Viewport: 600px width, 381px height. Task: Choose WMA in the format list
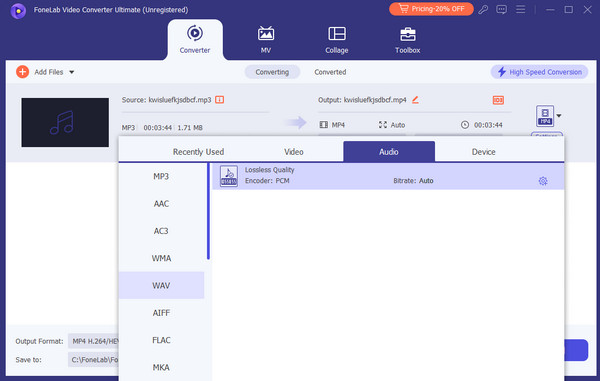point(161,258)
